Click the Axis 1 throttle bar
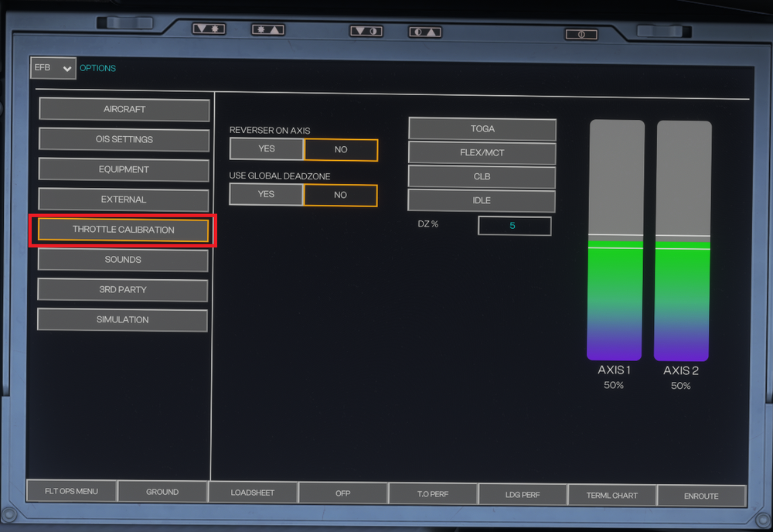Screen dimensions: 773x532 tap(615, 240)
